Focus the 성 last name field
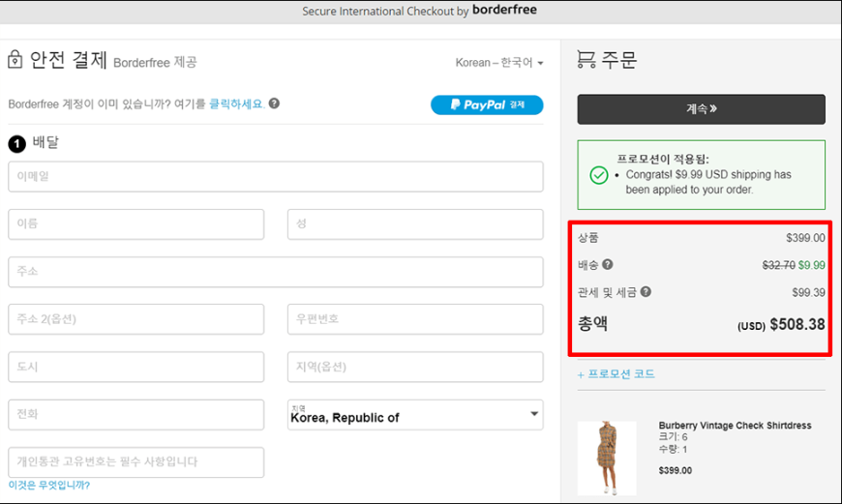The width and height of the screenshot is (842, 504). click(415, 224)
